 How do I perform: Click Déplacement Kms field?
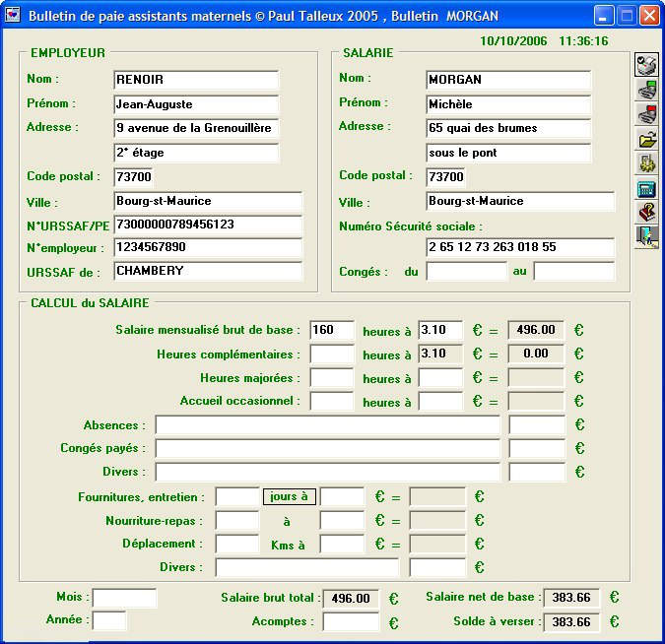237,544
